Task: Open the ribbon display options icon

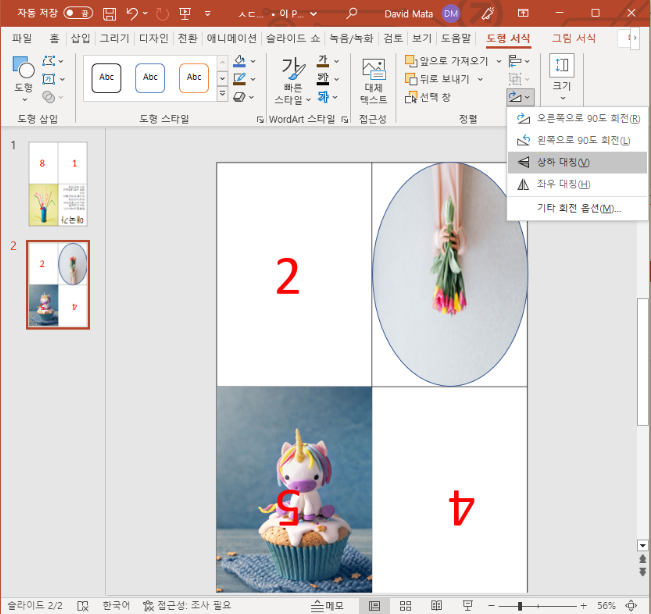Action: pos(523,14)
